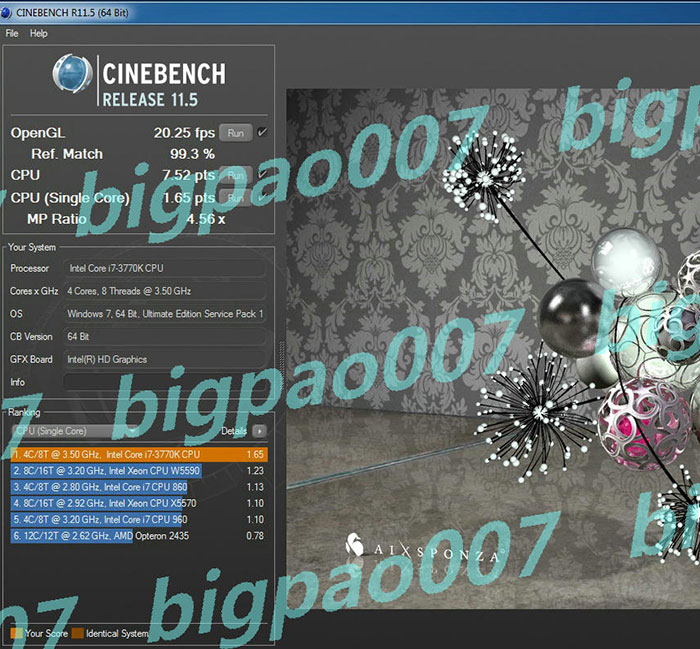
Task: Click the Cores x GHz value field
Action: [165, 291]
